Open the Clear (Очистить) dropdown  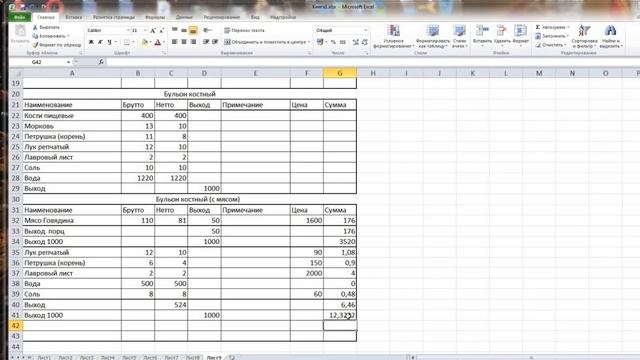[x=551, y=45]
